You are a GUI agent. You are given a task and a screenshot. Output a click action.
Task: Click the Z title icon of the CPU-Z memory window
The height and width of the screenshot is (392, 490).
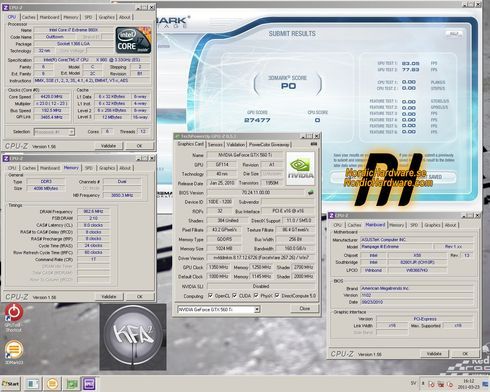[x=6, y=158]
